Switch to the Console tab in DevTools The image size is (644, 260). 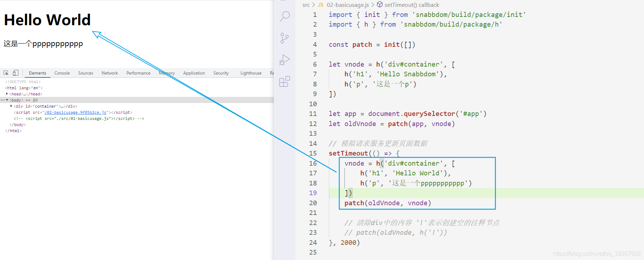[x=62, y=73]
